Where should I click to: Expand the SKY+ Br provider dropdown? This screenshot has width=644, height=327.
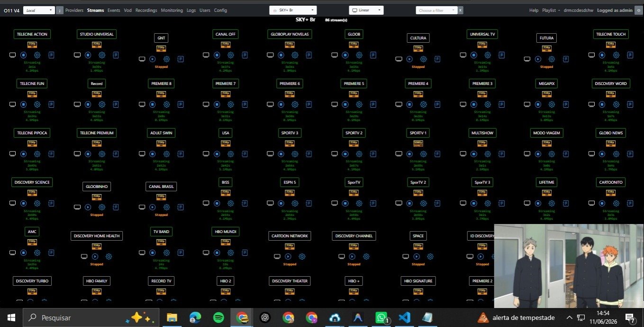[x=292, y=10]
